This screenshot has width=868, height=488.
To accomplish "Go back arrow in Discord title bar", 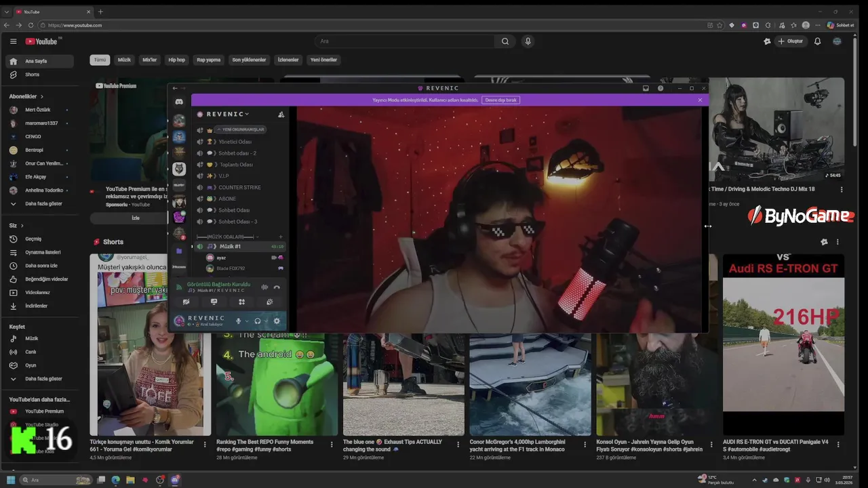I will coord(175,88).
